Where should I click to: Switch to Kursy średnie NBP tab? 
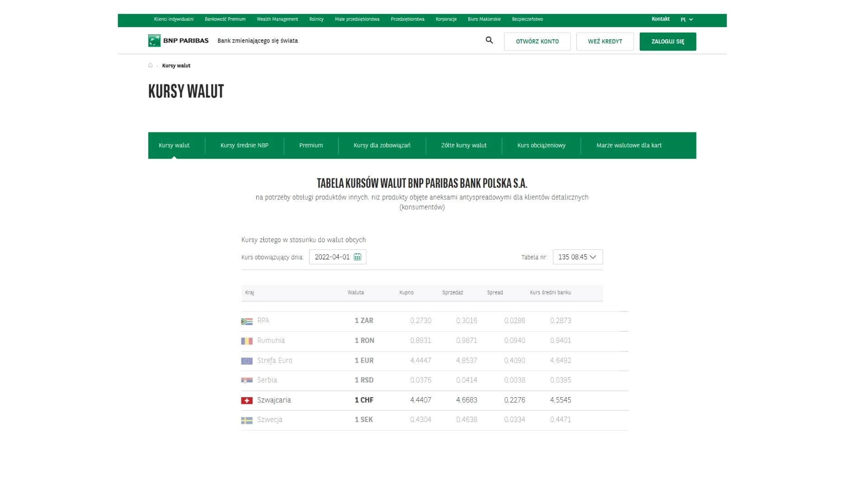click(245, 145)
